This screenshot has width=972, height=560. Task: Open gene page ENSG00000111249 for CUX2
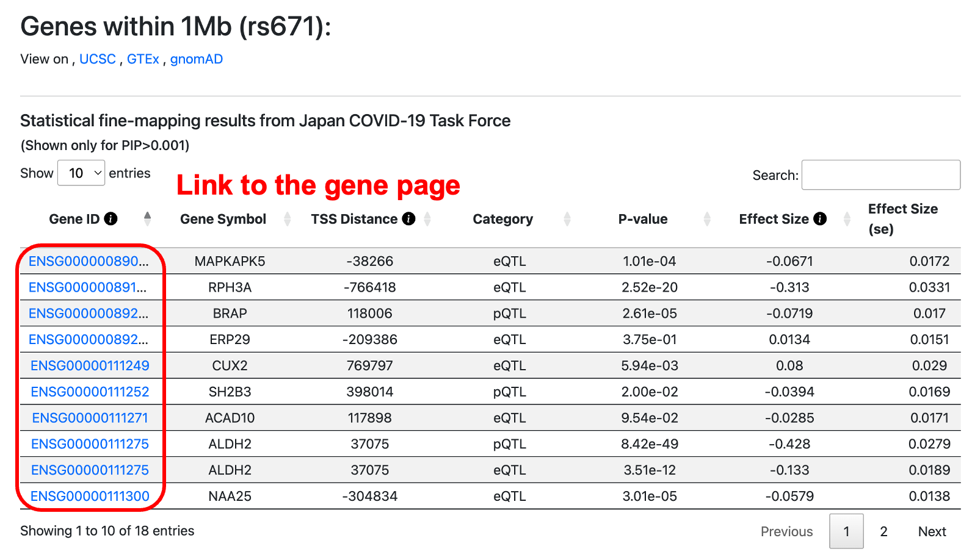90,366
